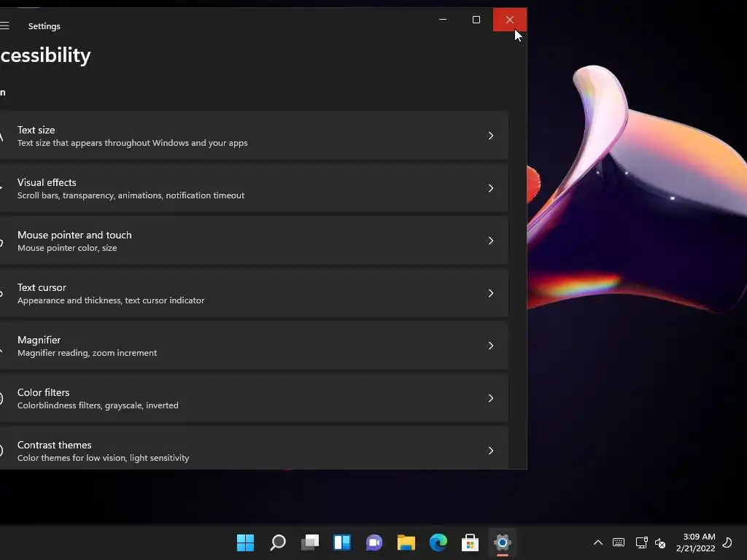The width and height of the screenshot is (747, 560).
Task: Open taskbar Search magnifier
Action: click(278, 542)
